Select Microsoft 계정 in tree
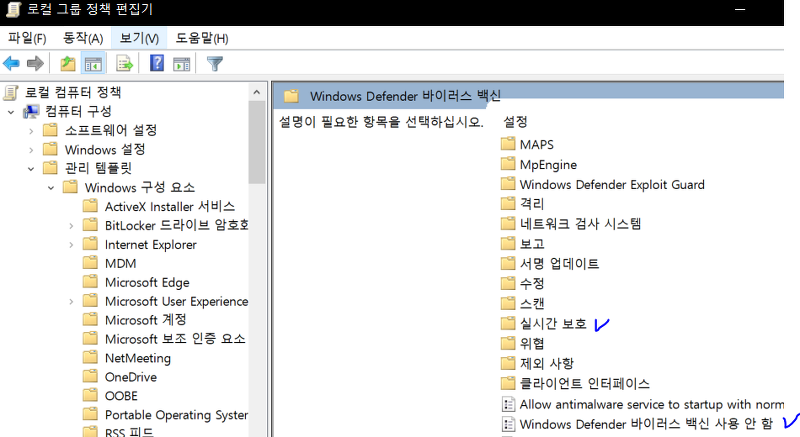 tap(145, 320)
